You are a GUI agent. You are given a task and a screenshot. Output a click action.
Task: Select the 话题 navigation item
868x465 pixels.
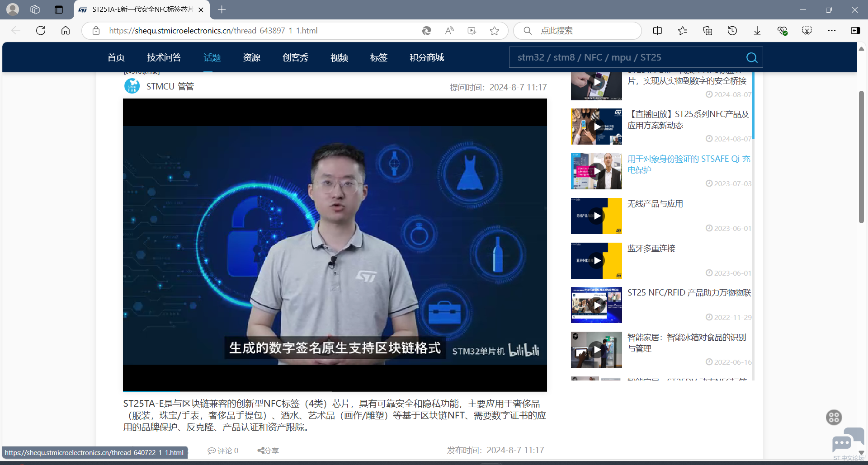point(212,57)
